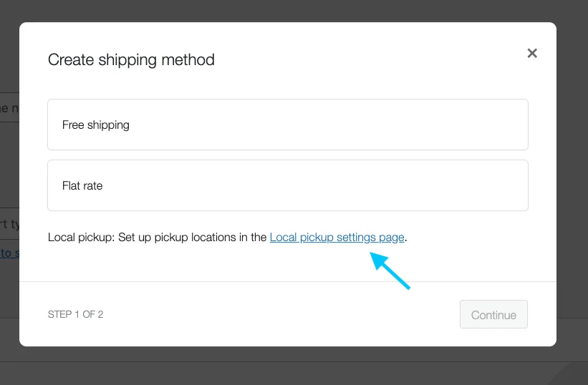Click the blue arrow annotation graphic
588x385 pixels.
390,271
